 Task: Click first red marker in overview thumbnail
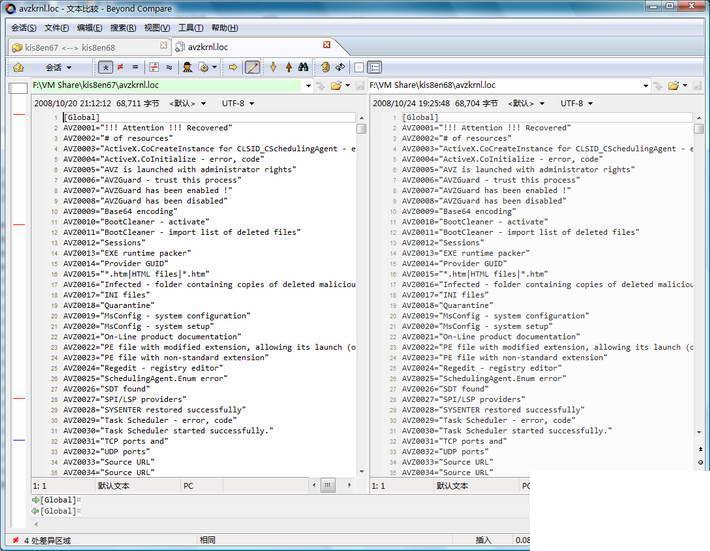click(x=19, y=115)
